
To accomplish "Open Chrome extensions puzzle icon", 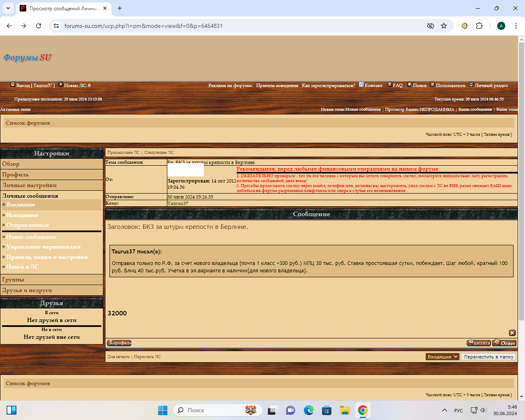I will [x=479, y=26].
